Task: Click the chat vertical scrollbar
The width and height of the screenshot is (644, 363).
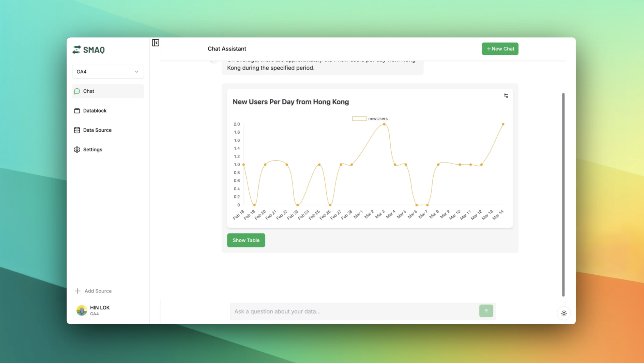Action: pos(563,195)
